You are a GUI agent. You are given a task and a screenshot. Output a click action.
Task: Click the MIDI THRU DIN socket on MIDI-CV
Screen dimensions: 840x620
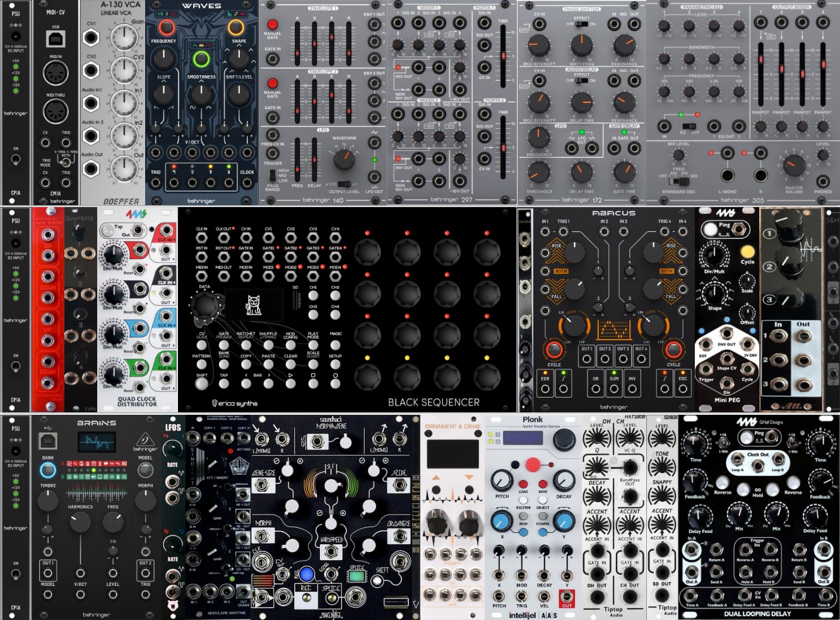pyautogui.click(x=56, y=112)
